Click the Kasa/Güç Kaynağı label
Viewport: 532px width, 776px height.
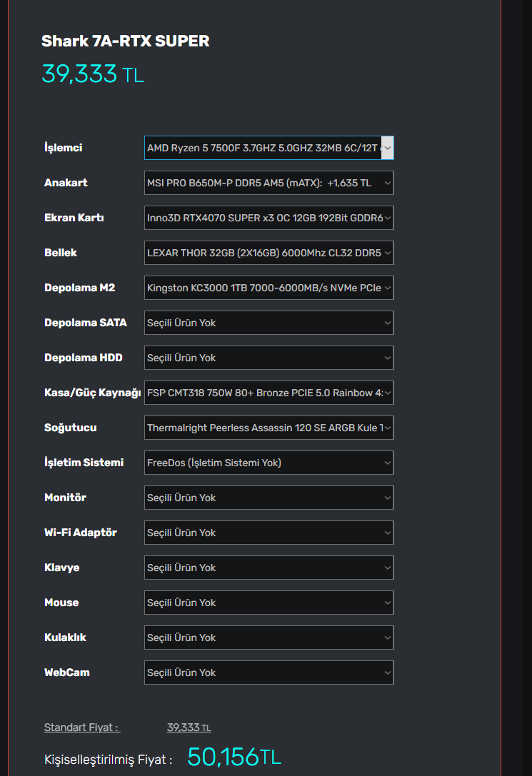93,393
